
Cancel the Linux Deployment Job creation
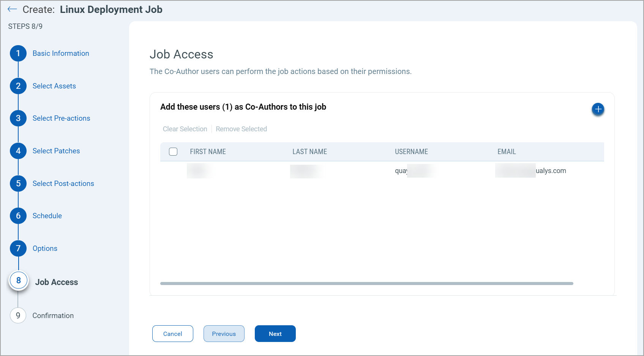point(172,334)
